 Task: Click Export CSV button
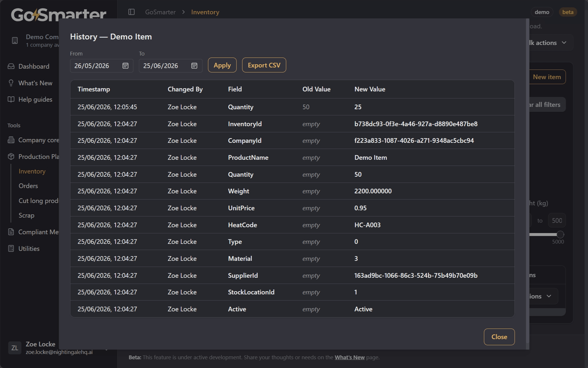click(x=264, y=65)
